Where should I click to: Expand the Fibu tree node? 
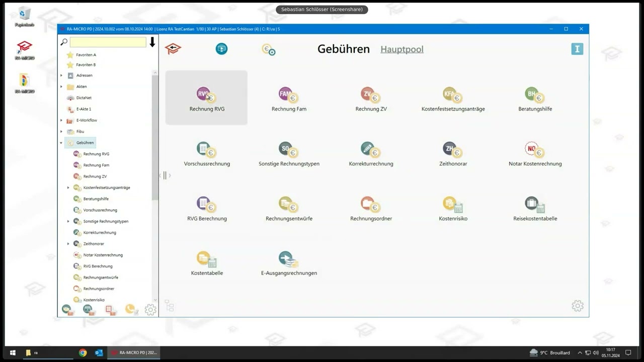point(61,132)
